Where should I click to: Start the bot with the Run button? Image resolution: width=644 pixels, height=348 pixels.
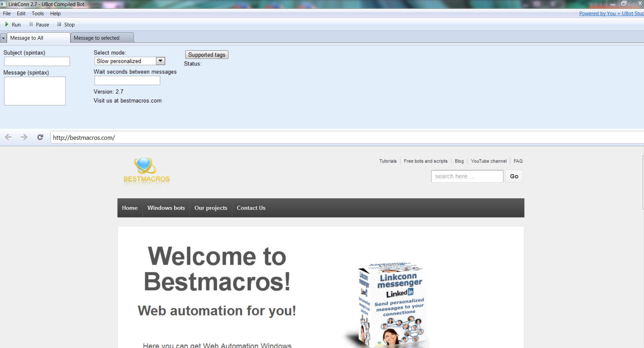point(13,24)
